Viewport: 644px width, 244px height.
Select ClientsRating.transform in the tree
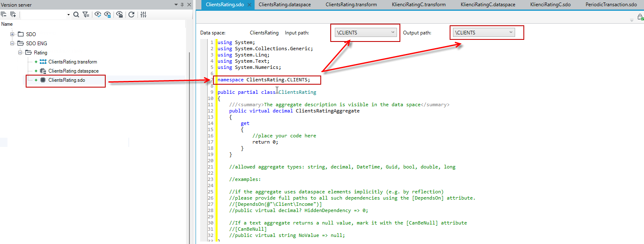pos(73,62)
